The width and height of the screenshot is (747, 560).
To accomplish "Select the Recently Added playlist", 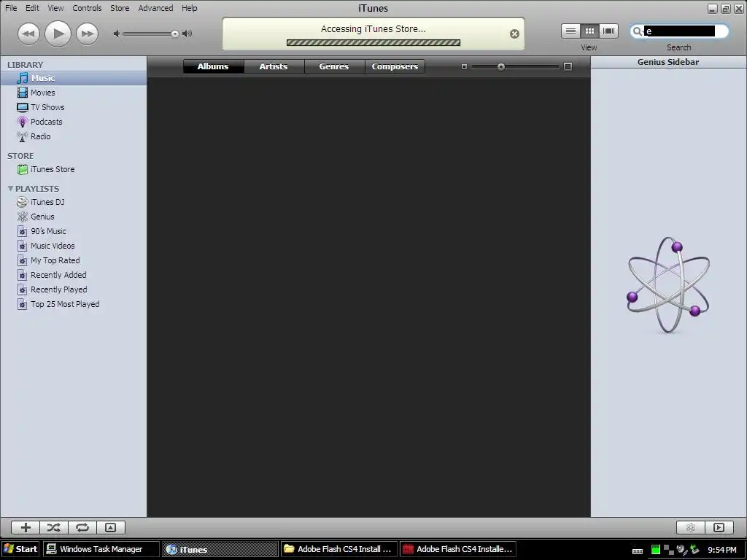I will point(74,275).
